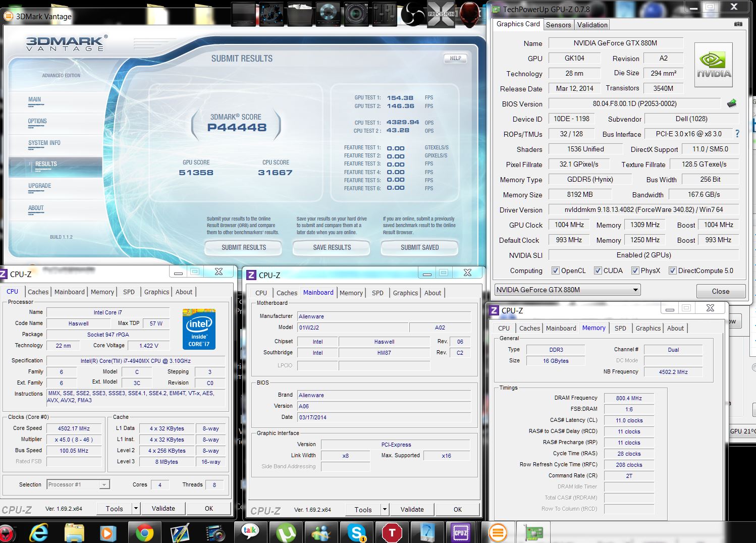Open Windows Live Messenger from the taskbar
756x543 pixels.
pyautogui.click(x=321, y=533)
